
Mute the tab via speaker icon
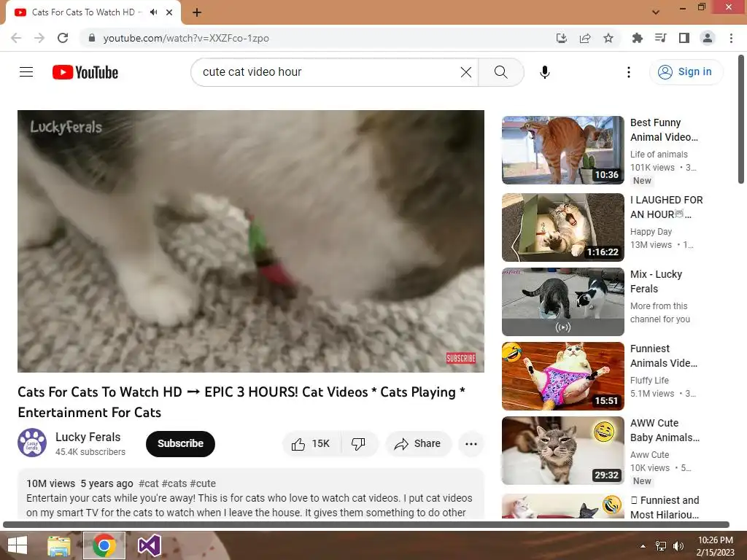(x=153, y=12)
